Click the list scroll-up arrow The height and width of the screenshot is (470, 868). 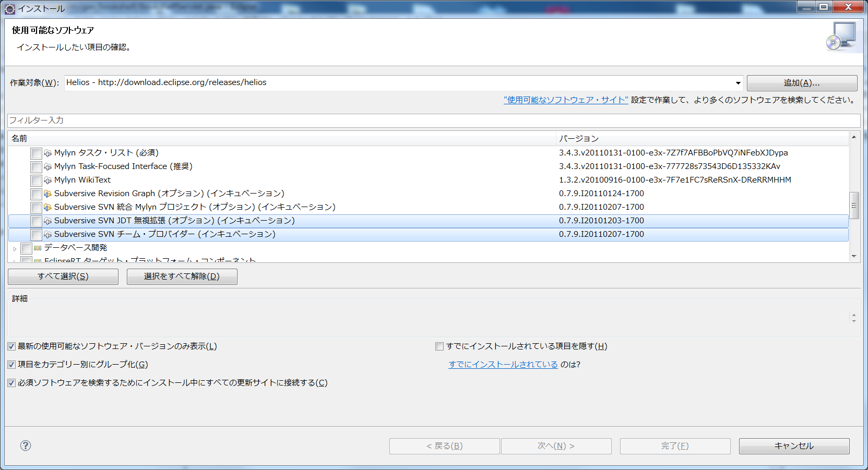coord(854,137)
